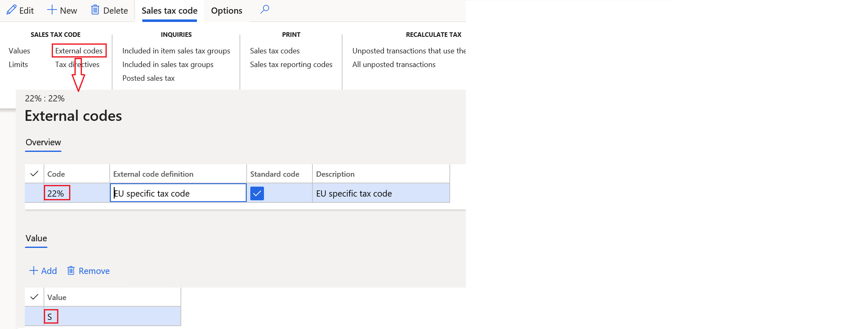Viewport: 868px width, 329px height.
Task: Select all rows in Value grid
Action: point(34,297)
